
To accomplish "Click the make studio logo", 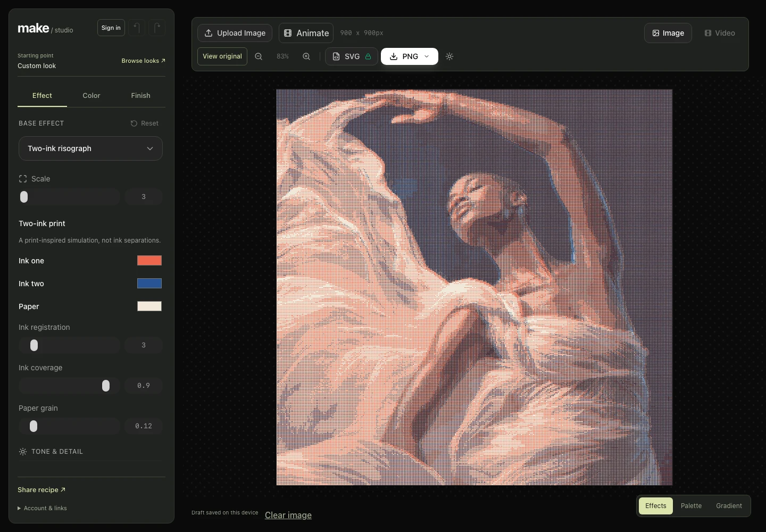I will 45,28.
